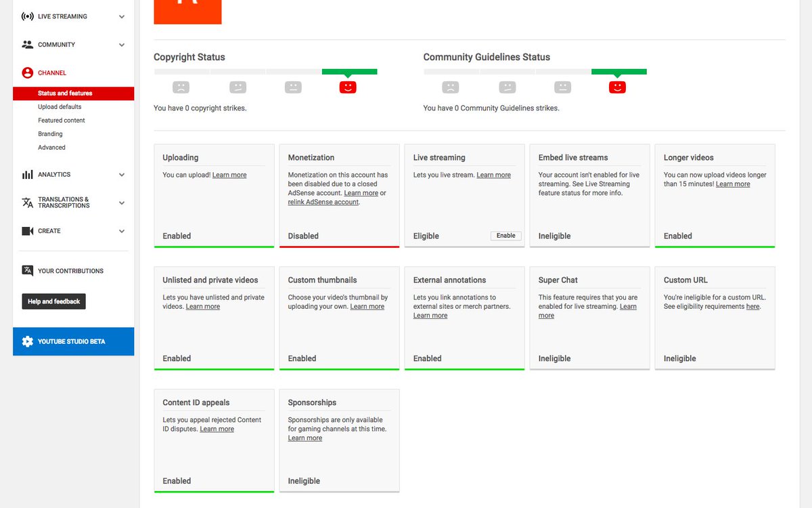
Task: Click the YouTube Studio Beta gear icon
Action: (x=28, y=341)
